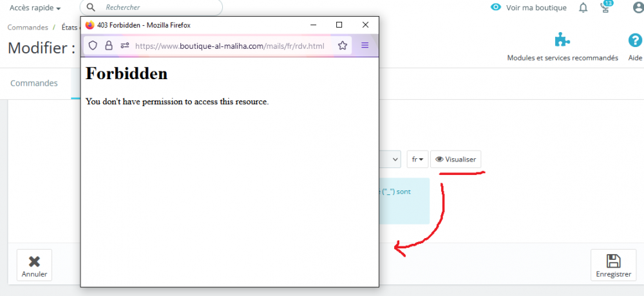Open the Firefox permissions settings icon
The width and height of the screenshot is (644, 296).
[x=125, y=46]
